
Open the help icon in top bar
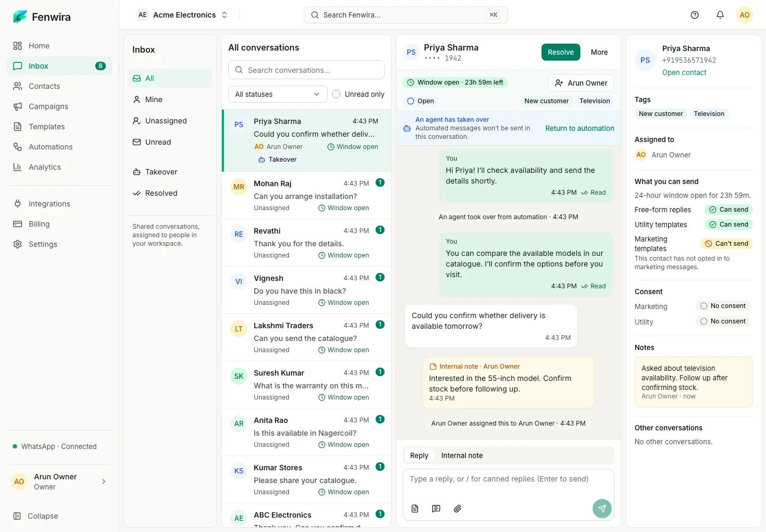(695, 15)
